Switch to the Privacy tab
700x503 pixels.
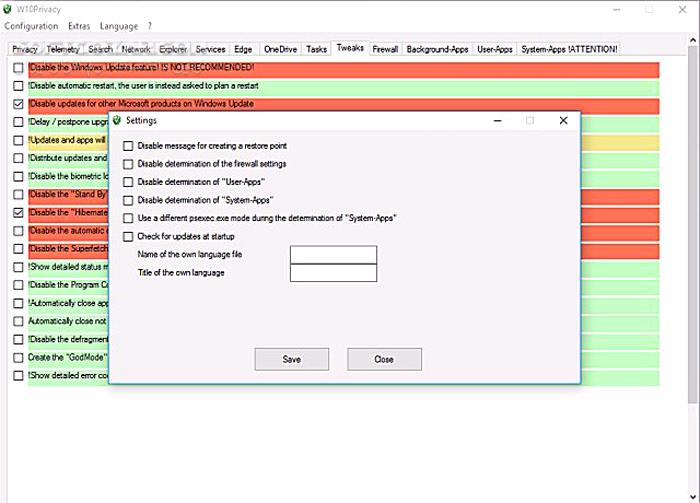click(25, 50)
